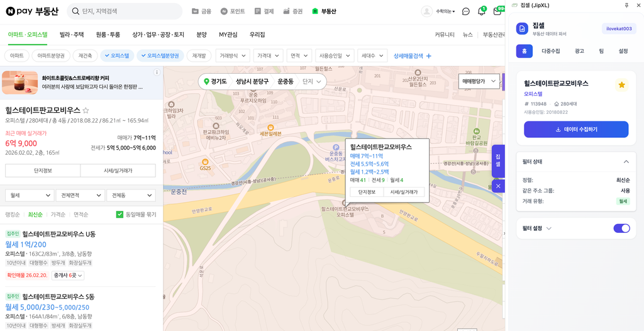Click the ilovekat003 account badge
The image size is (644, 331).
(619, 28)
